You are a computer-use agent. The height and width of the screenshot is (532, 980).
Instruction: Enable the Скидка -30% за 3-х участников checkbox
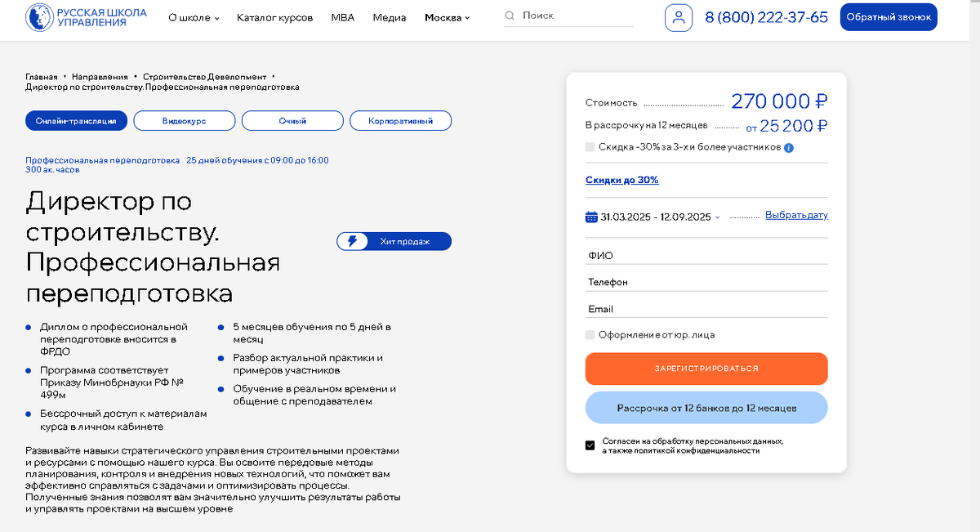pos(590,147)
